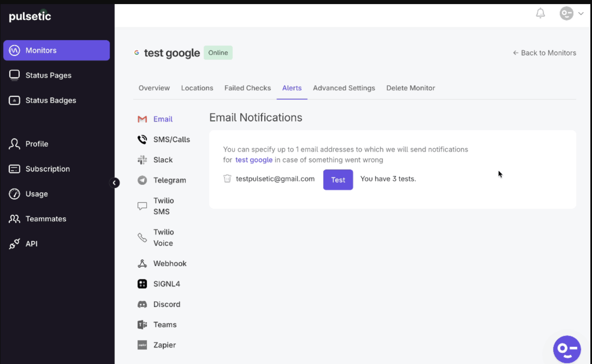Screen dimensions: 592x364
Task: Click the Webhook icon
Action: [x=142, y=263]
